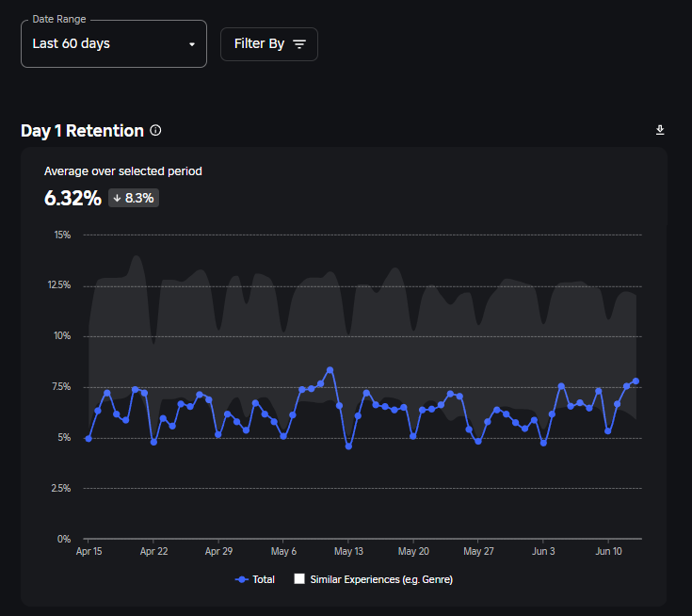Click the highest peak data point of the blue line
The image size is (692, 616).
[x=330, y=370]
